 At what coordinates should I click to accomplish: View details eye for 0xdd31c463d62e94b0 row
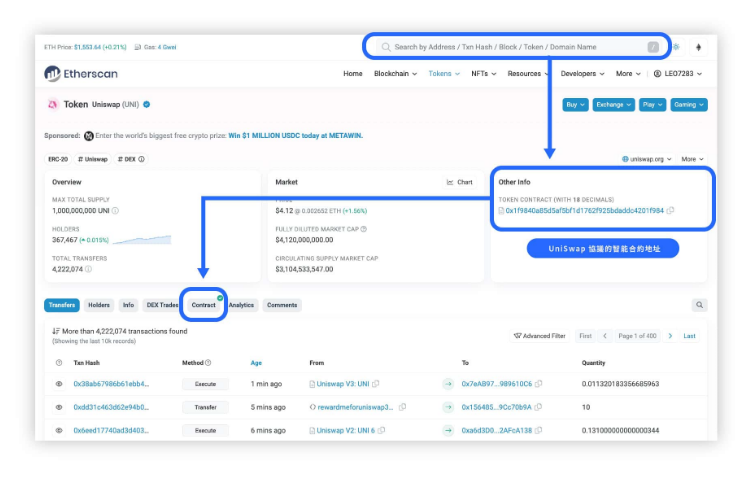(59, 407)
